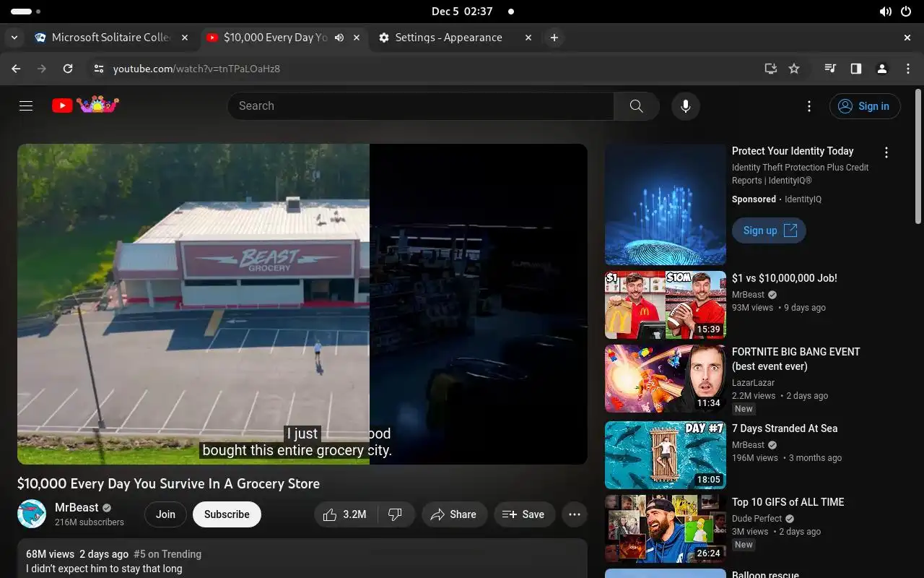Screen dimensions: 924x578
Task: Bookmark this page with star icon
Action: coord(794,69)
